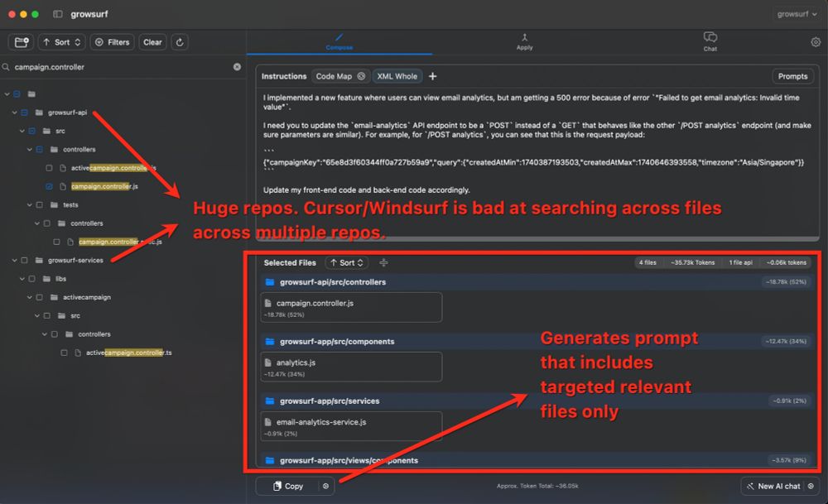
Task: Click the folder icon of growsurf-api
Action: pos(39,113)
